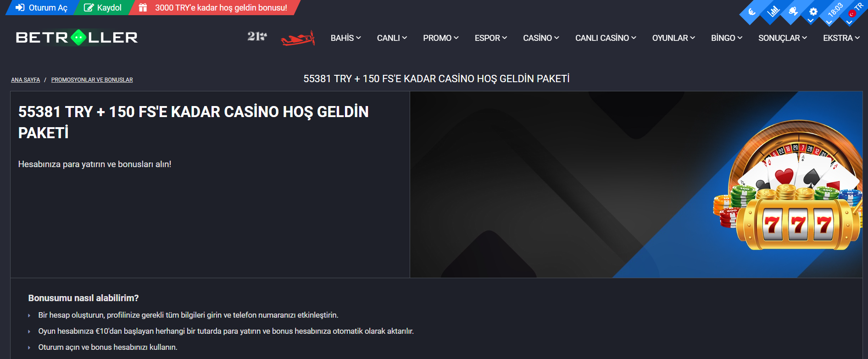868x359 pixels.
Task: Open the OYUNLAR menu
Action: [x=673, y=38]
